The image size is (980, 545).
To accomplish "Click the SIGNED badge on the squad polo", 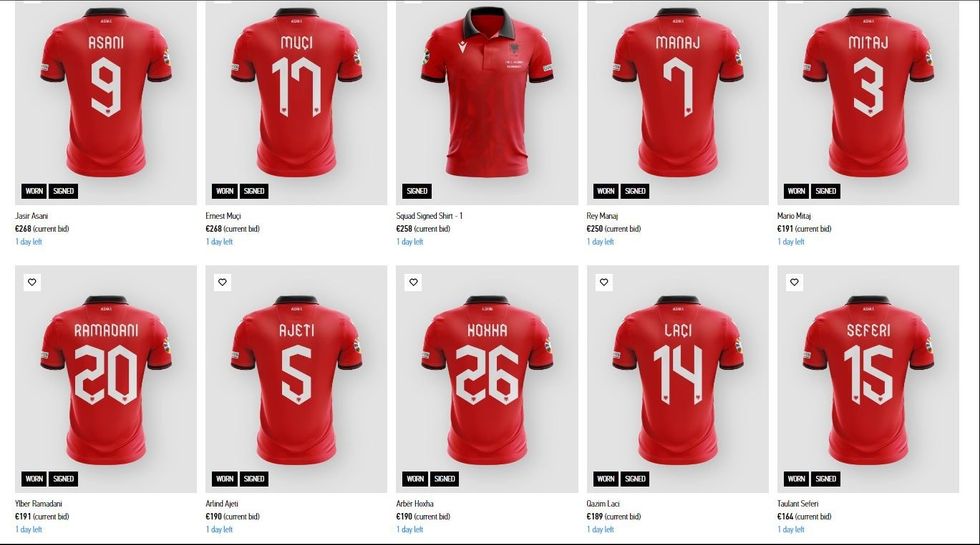I will tap(417, 191).
